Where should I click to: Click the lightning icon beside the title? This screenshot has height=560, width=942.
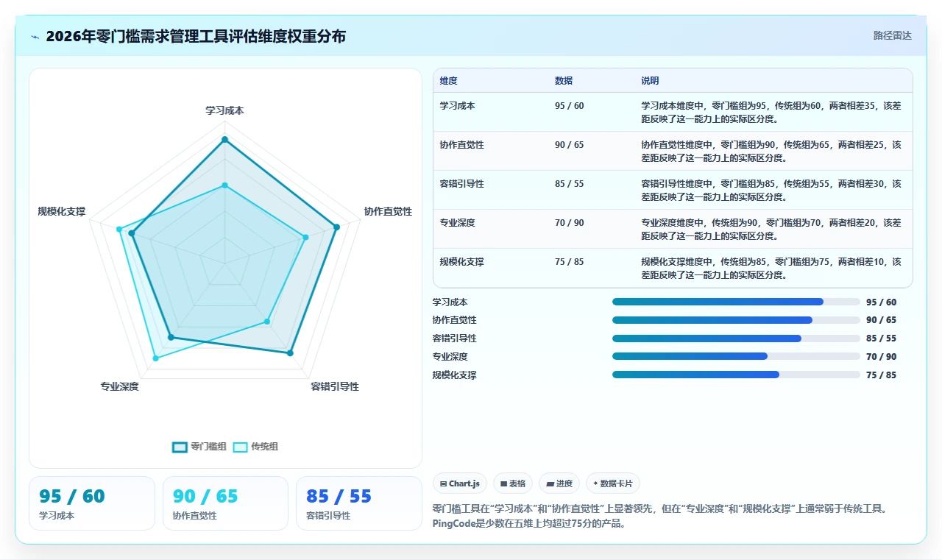pos(35,37)
